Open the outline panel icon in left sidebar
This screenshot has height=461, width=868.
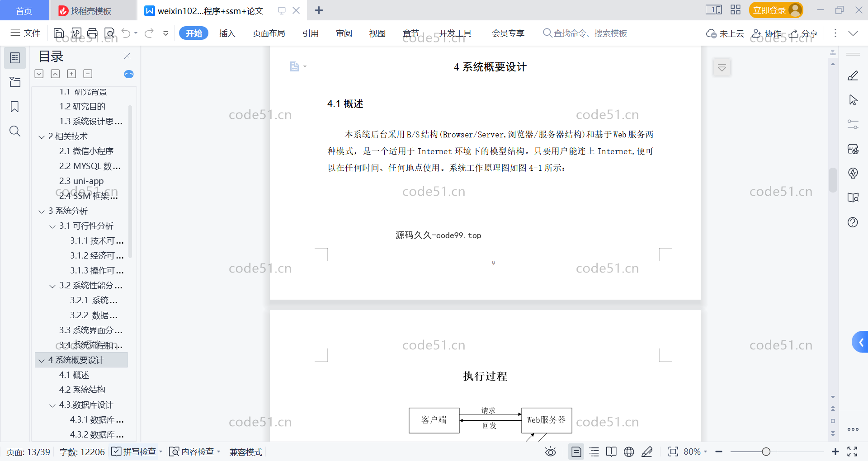15,58
